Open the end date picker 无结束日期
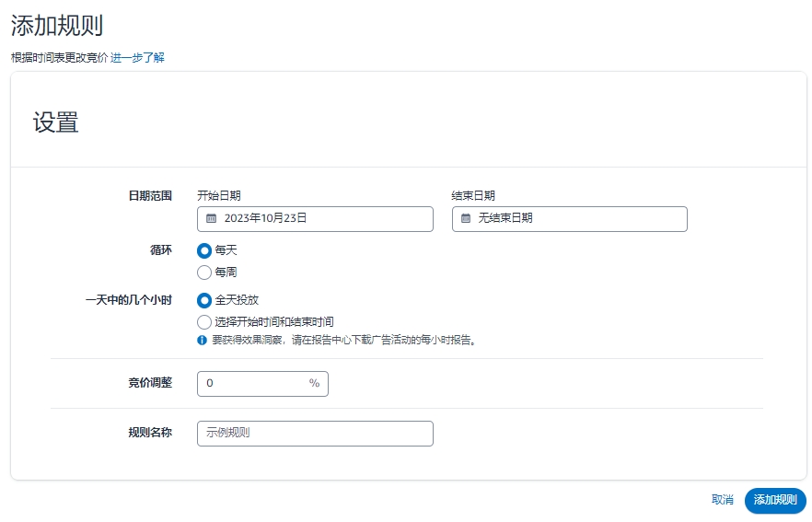Image resolution: width=812 pixels, height=522 pixels. 570,219
